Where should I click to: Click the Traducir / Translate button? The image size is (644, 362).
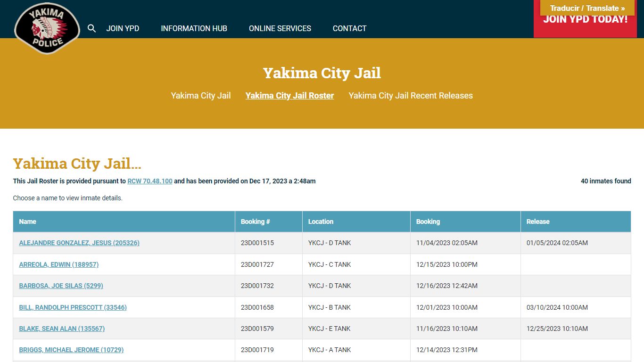click(x=587, y=8)
